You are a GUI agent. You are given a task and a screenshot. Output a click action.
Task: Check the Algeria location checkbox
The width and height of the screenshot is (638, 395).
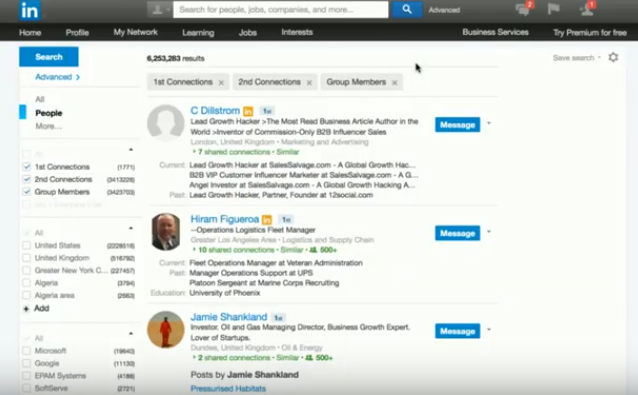click(x=26, y=283)
